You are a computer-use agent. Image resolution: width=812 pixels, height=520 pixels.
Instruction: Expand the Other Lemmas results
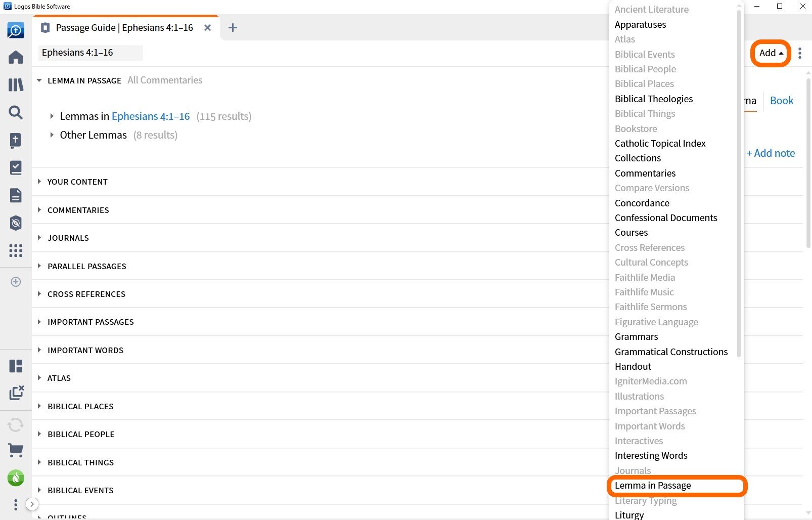coord(52,135)
